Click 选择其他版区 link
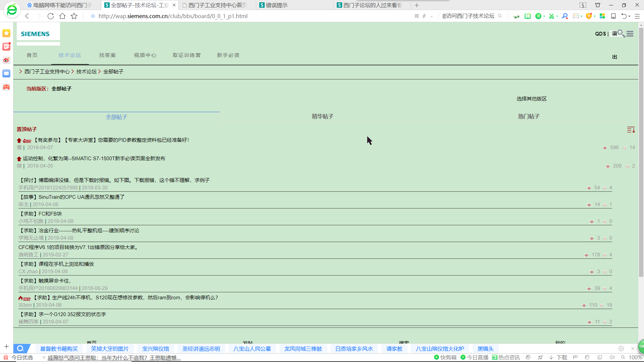Image resolution: width=644 pixels, height=362 pixels. pyautogui.click(x=531, y=99)
